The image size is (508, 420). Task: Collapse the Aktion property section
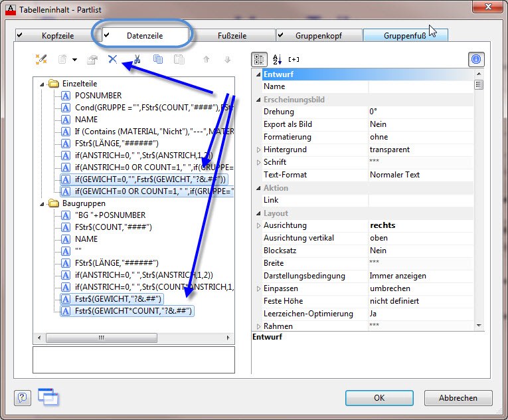[258, 188]
